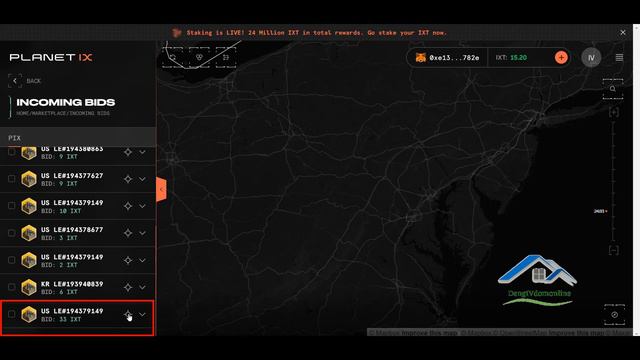640x360 pixels.
Task: Expand the 2 IXT bid row chevron
Action: pyautogui.click(x=142, y=260)
